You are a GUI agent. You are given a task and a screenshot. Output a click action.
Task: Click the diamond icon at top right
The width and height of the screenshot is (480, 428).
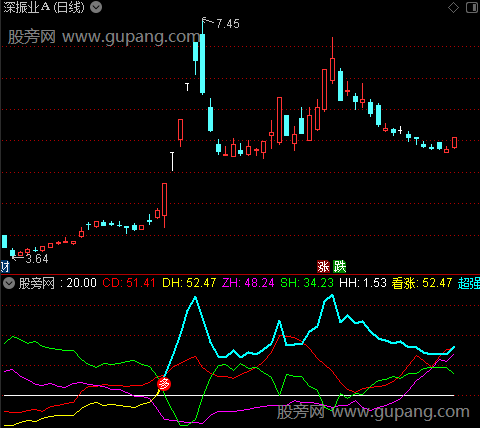(x=453, y=7)
